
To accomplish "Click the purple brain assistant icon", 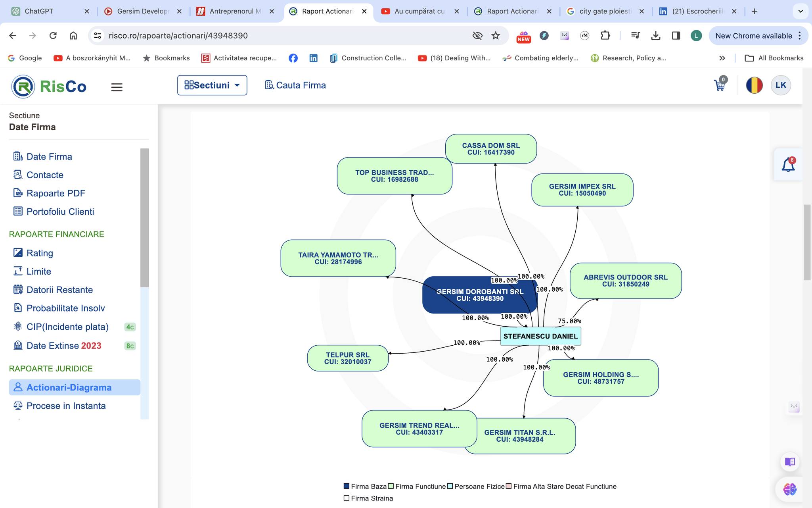I will [x=789, y=489].
